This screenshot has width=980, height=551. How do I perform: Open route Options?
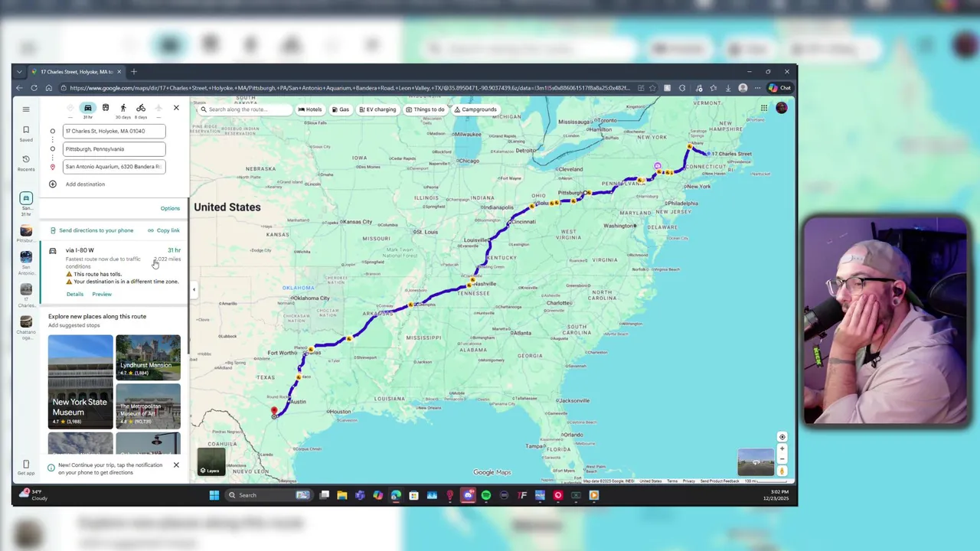pos(170,208)
